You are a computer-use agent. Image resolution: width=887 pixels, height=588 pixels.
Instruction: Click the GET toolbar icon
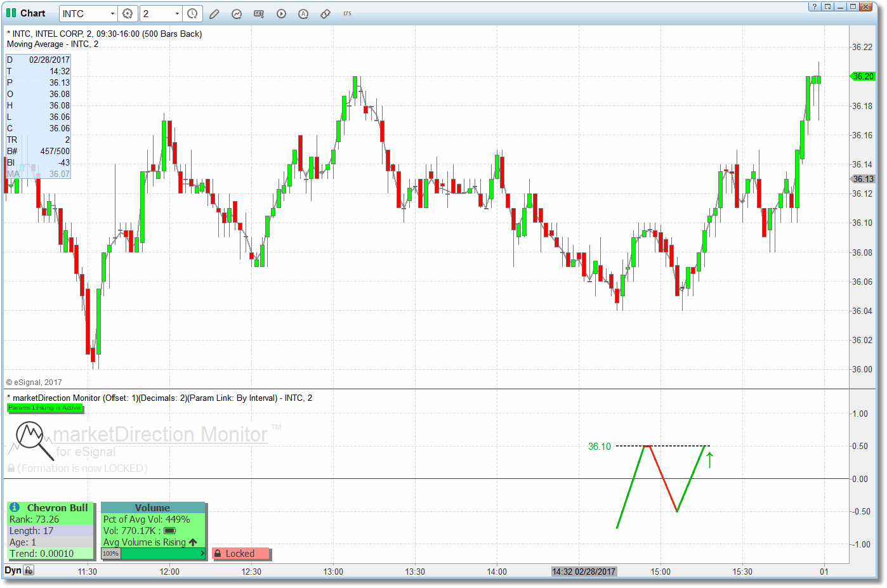(259, 13)
